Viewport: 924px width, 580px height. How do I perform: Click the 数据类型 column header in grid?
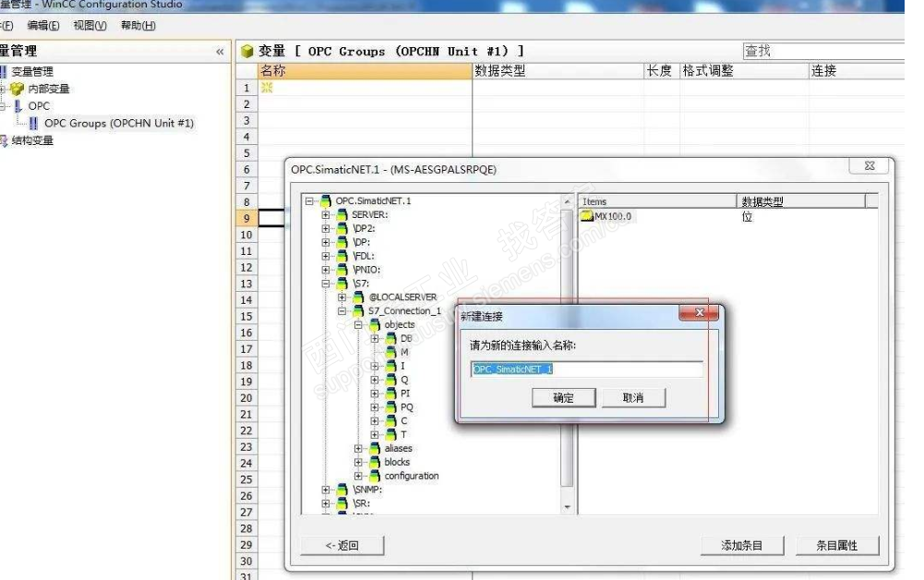pos(558,71)
